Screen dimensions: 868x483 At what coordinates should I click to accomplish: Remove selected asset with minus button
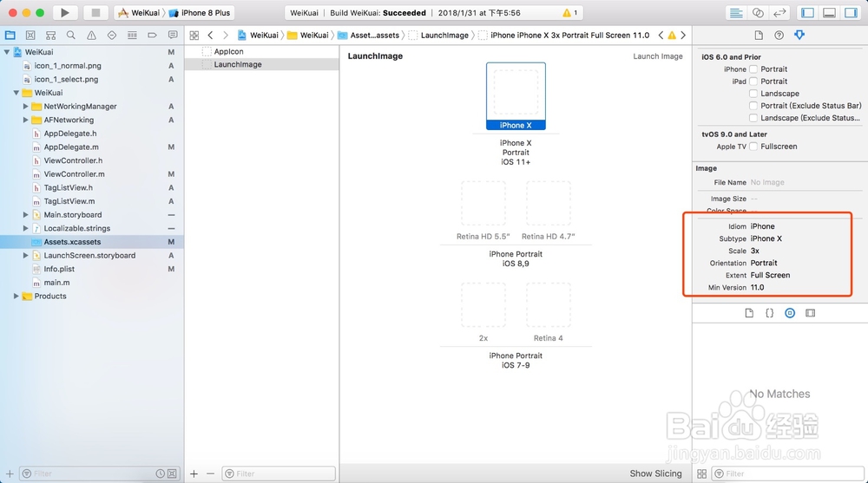[210, 473]
